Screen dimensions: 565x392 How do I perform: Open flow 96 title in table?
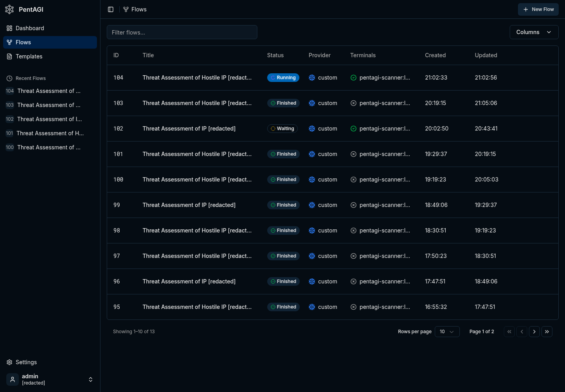pos(189,281)
